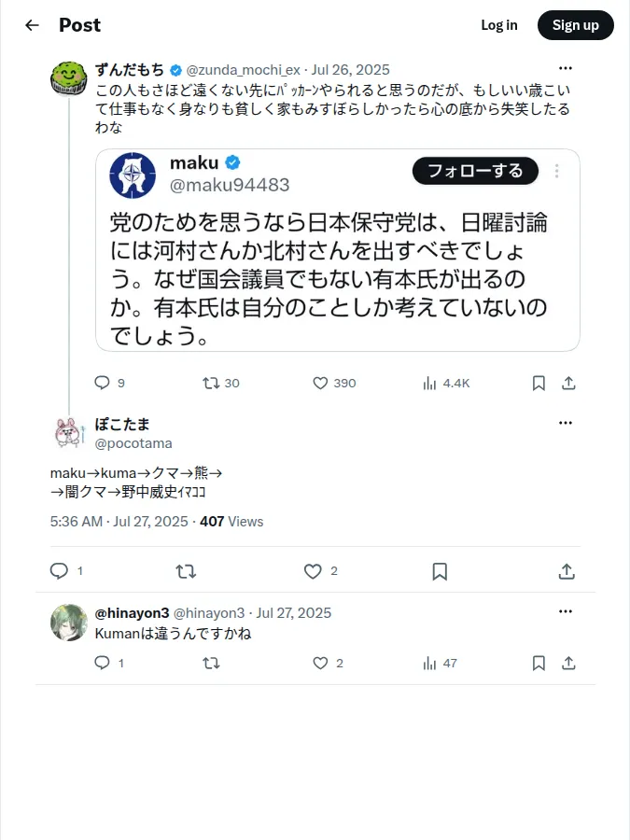Open ずんだもち's green avatar thumbnail
Screen dimensions: 630x840
coord(68,78)
